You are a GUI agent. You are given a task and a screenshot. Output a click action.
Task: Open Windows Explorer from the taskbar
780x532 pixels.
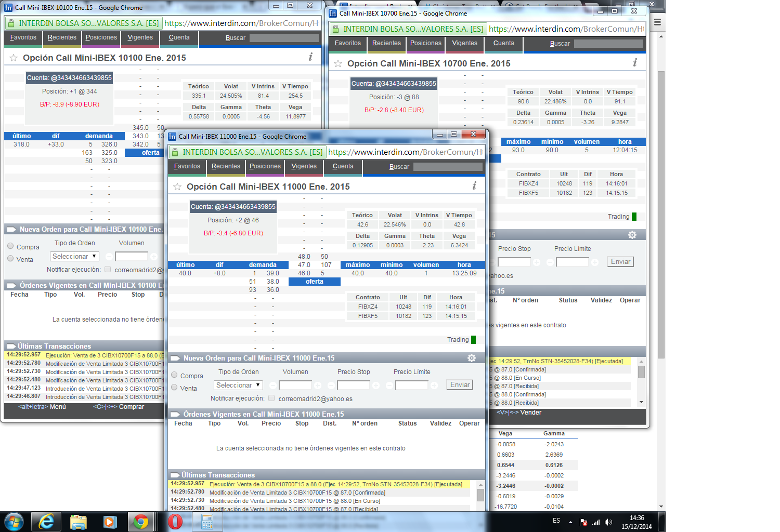78,522
